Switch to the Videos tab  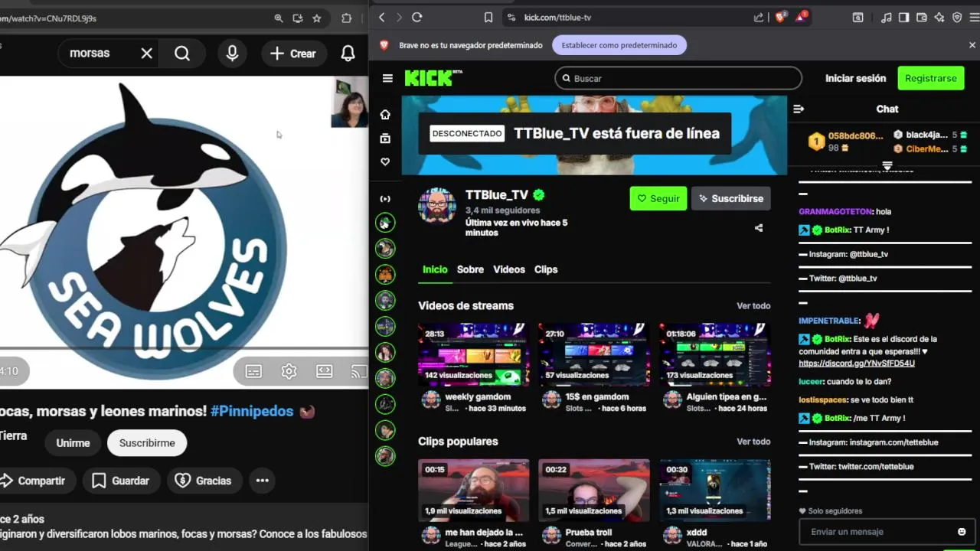pos(509,269)
